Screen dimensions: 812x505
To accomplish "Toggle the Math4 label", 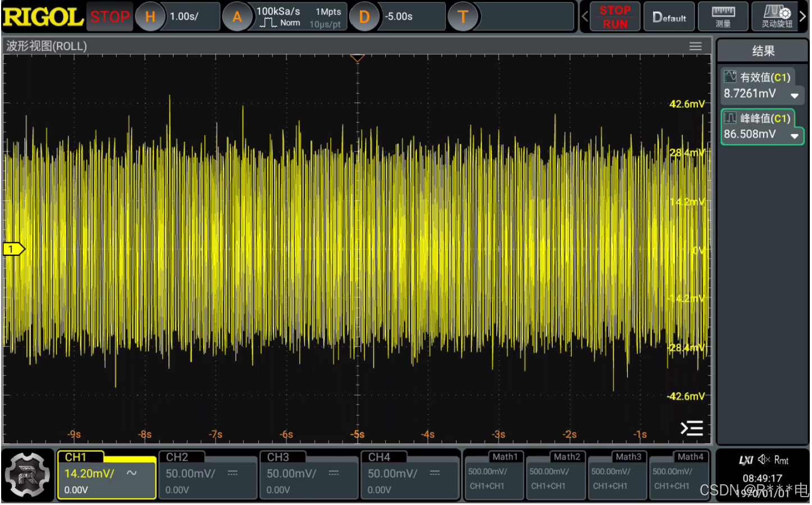I will coord(690,457).
